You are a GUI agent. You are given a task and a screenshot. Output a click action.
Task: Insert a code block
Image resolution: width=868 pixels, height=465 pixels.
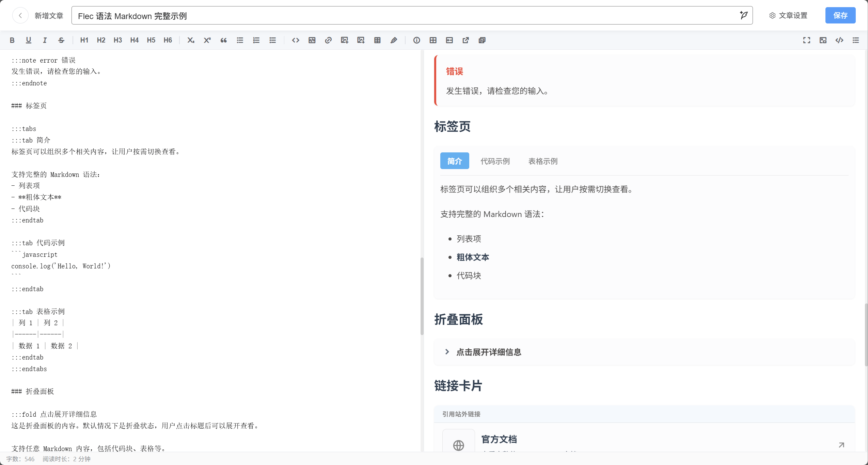312,40
